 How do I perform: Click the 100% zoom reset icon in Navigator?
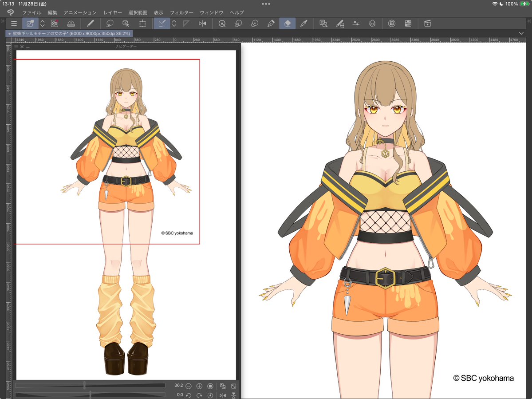pyautogui.click(x=210, y=386)
